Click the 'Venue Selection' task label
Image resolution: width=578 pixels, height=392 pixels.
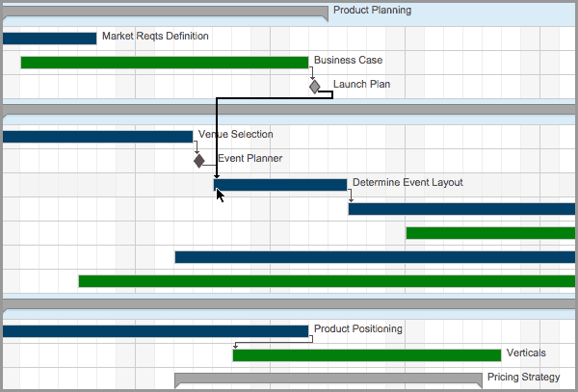point(235,135)
